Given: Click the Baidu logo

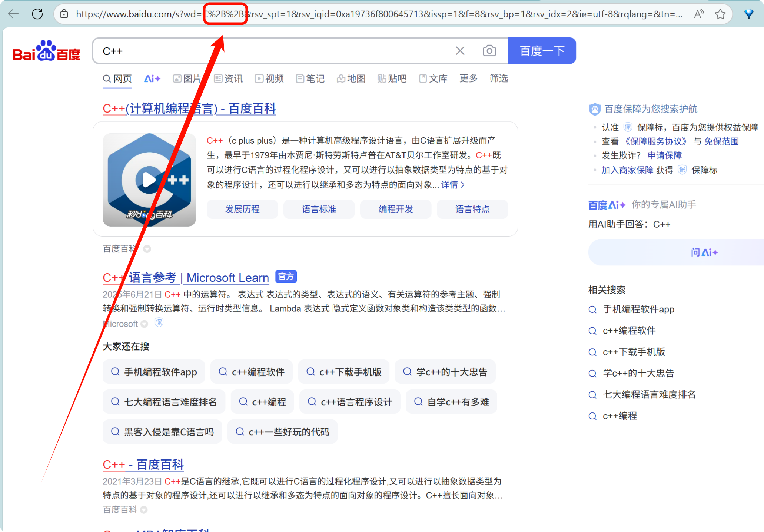Looking at the screenshot, I should (x=46, y=51).
